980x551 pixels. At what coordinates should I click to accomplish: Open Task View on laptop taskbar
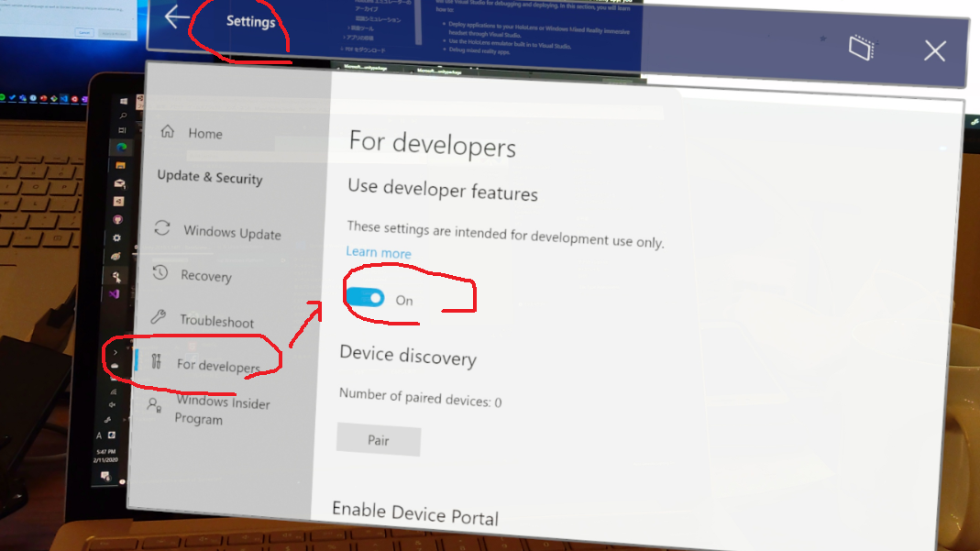[123, 130]
